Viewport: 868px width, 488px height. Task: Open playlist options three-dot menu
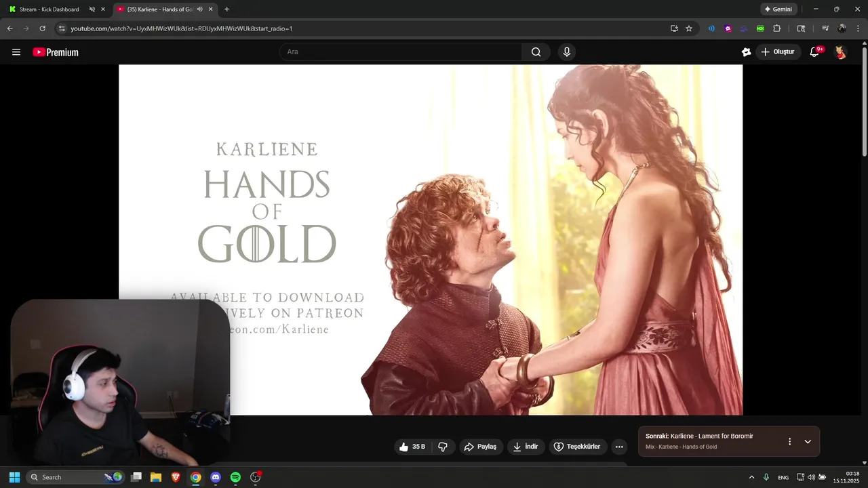point(789,441)
